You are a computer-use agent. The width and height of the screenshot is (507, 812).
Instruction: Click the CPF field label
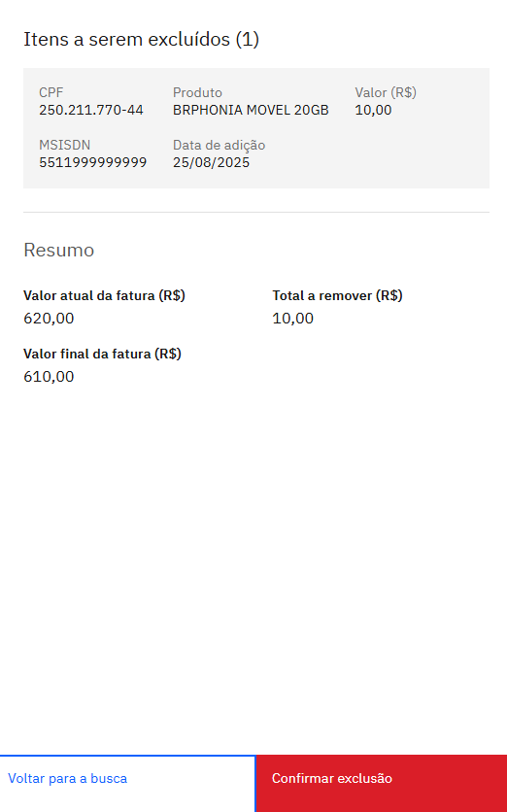coord(51,92)
